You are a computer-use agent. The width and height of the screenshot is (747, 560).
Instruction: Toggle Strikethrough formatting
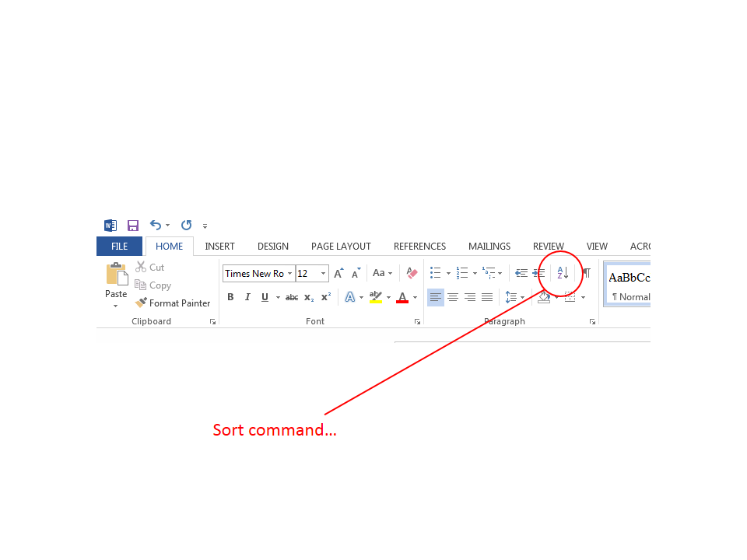[292, 297]
